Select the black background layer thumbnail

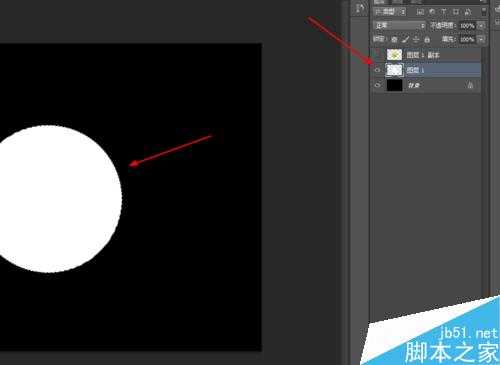point(395,85)
